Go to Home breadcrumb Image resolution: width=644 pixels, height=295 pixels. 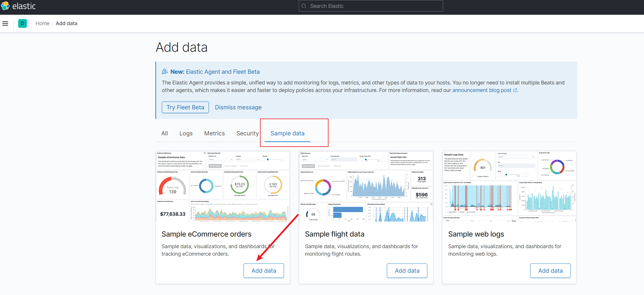42,23
